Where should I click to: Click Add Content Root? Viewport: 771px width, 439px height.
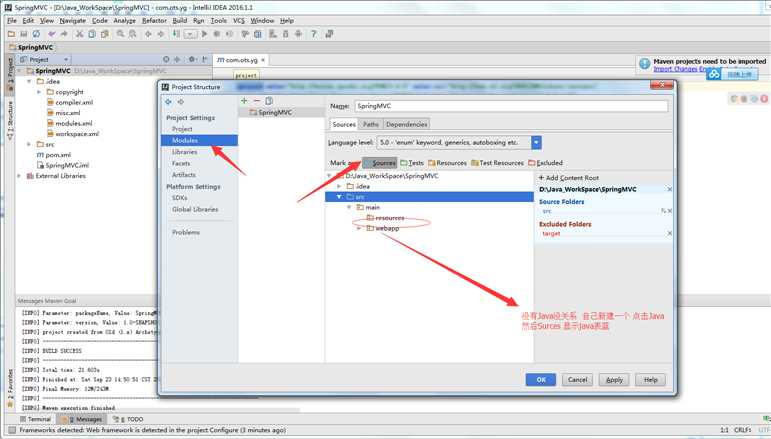pyautogui.click(x=569, y=177)
